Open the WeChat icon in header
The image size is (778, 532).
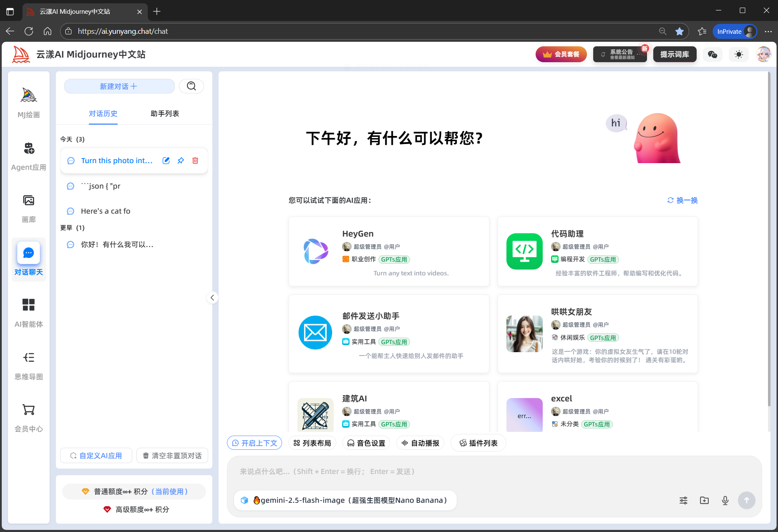713,54
